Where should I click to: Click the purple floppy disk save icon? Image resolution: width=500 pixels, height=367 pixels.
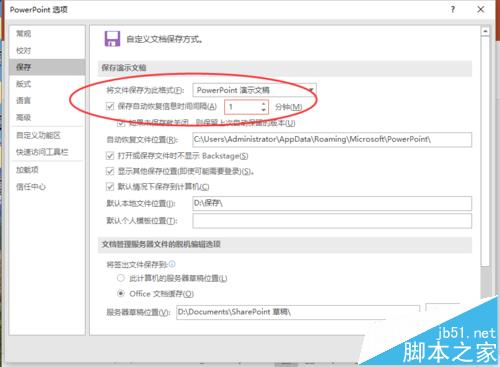pyautogui.click(x=112, y=39)
